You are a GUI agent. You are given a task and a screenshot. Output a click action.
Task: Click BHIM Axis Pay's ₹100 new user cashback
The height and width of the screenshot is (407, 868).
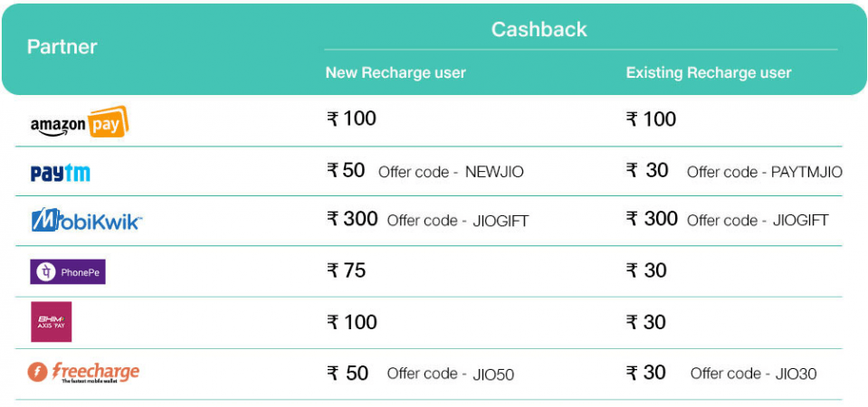pyautogui.click(x=351, y=322)
